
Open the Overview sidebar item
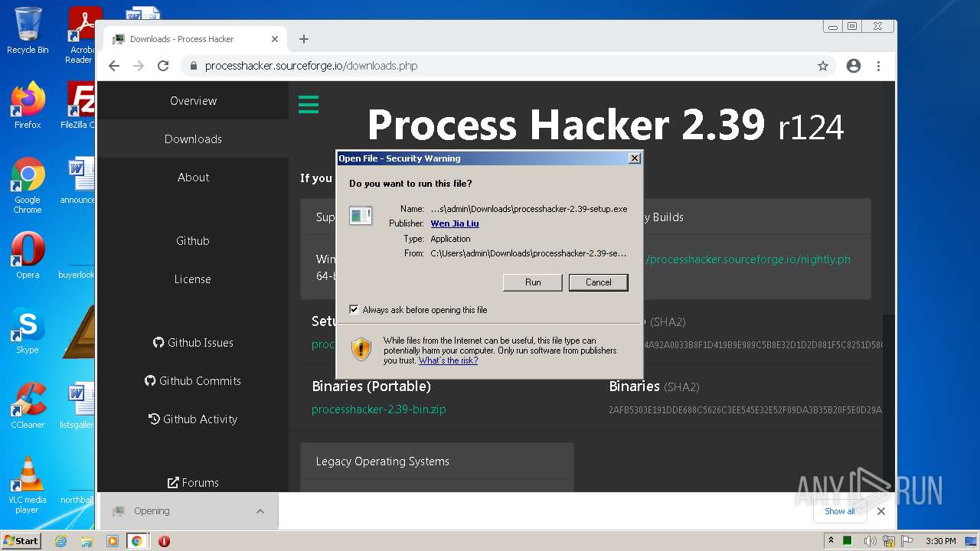coord(193,101)
